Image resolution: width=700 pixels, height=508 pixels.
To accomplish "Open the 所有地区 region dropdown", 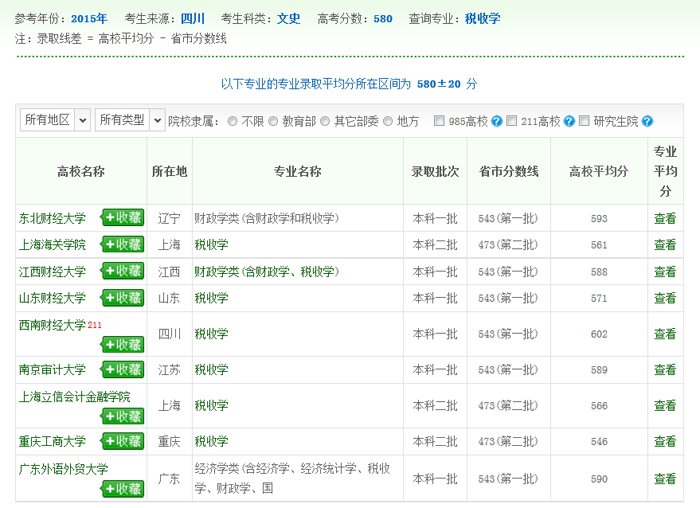I will [x=55, y=120].
